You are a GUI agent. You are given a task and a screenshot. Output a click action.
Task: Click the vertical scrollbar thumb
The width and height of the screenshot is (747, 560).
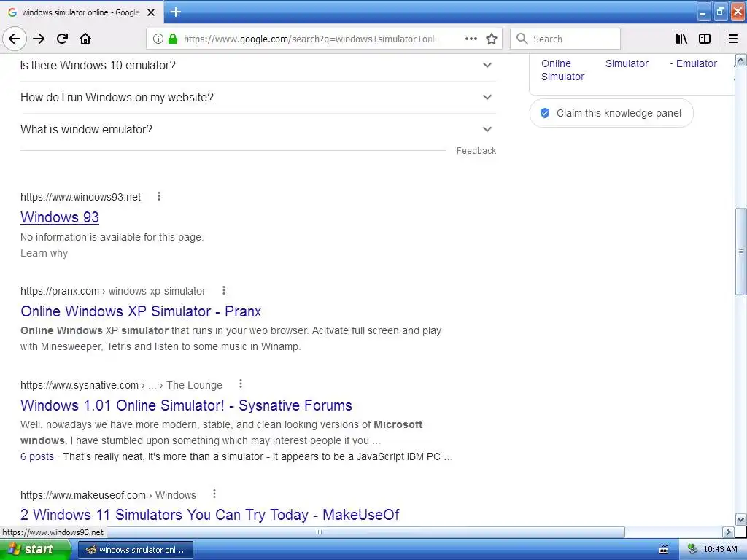pos(741,252)
